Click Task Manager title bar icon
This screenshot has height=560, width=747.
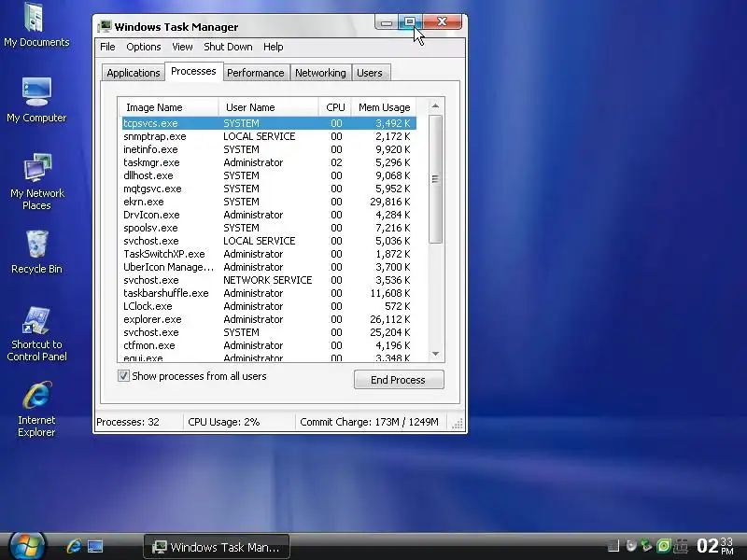pyautogui.click(x=105, y=26)
